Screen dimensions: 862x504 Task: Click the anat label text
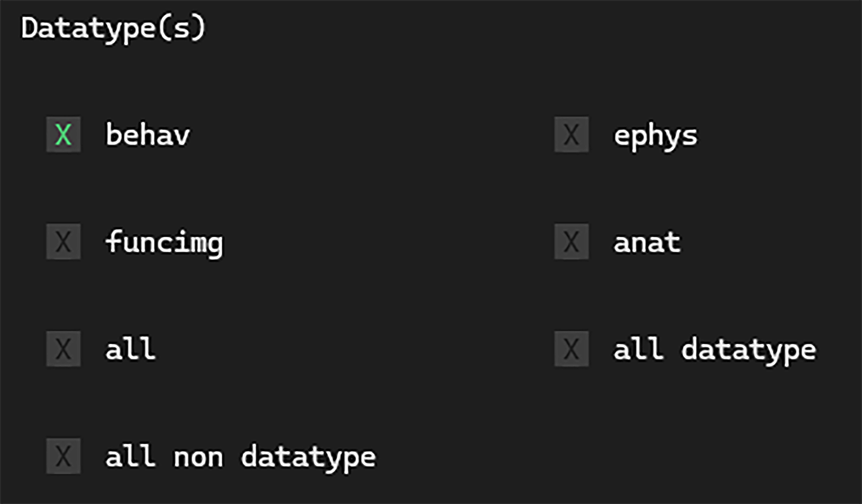point(647,243)
